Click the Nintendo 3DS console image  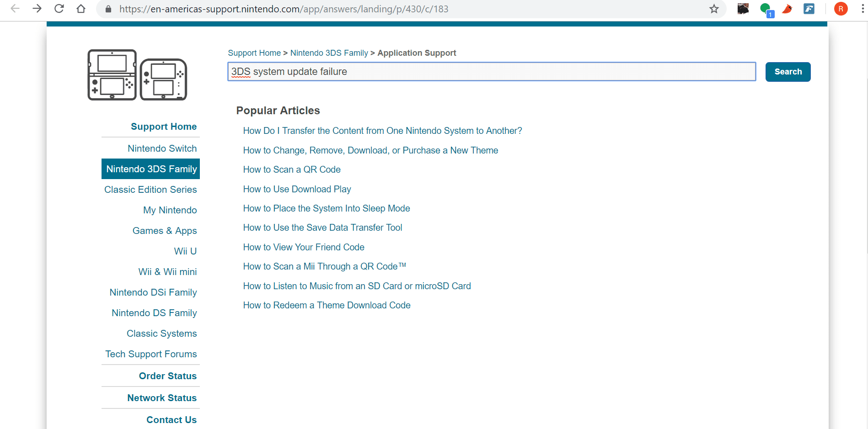112,75
